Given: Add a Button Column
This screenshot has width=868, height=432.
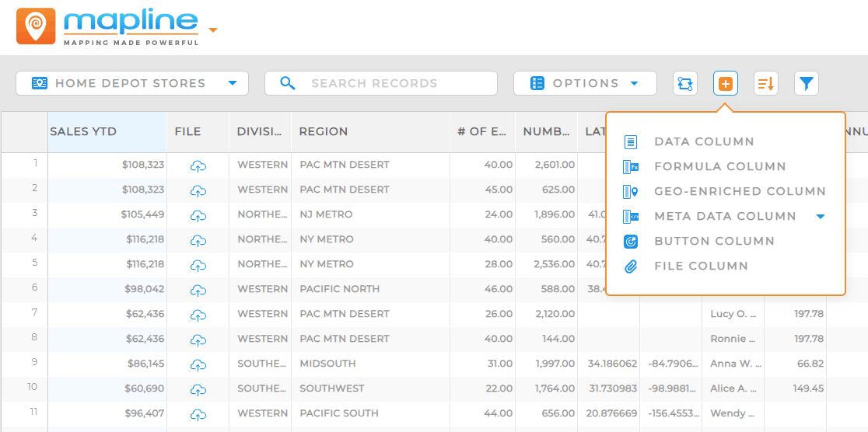Looking at the screenshot, I should (x=714, y=241).
